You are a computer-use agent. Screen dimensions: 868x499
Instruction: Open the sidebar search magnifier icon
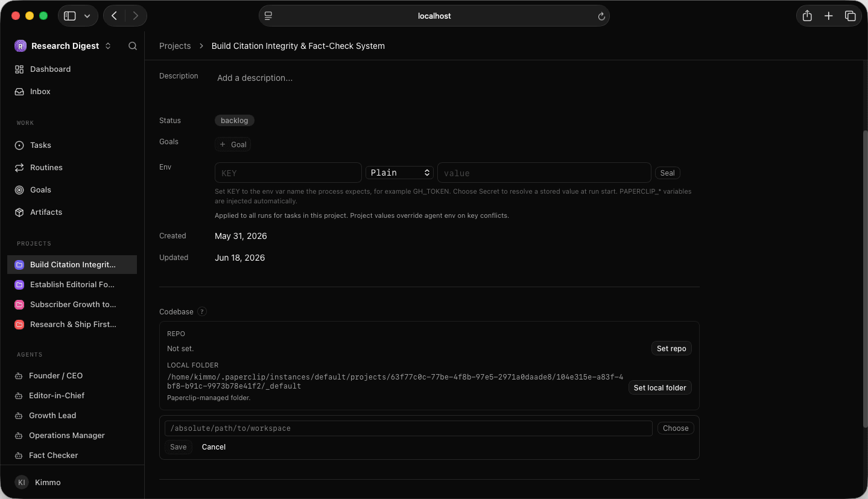pyautogui.click(x=133, y=46)
